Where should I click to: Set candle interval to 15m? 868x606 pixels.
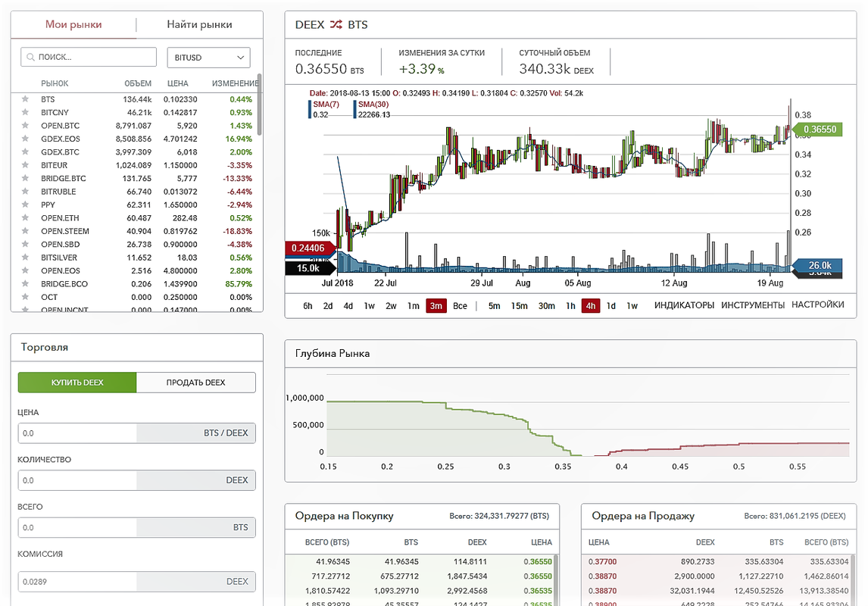520,305
